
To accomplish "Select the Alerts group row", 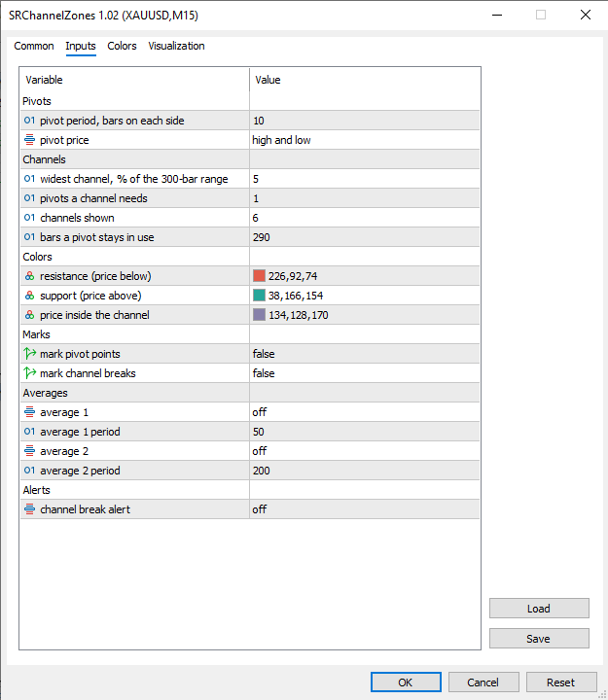I will [250, 490].
